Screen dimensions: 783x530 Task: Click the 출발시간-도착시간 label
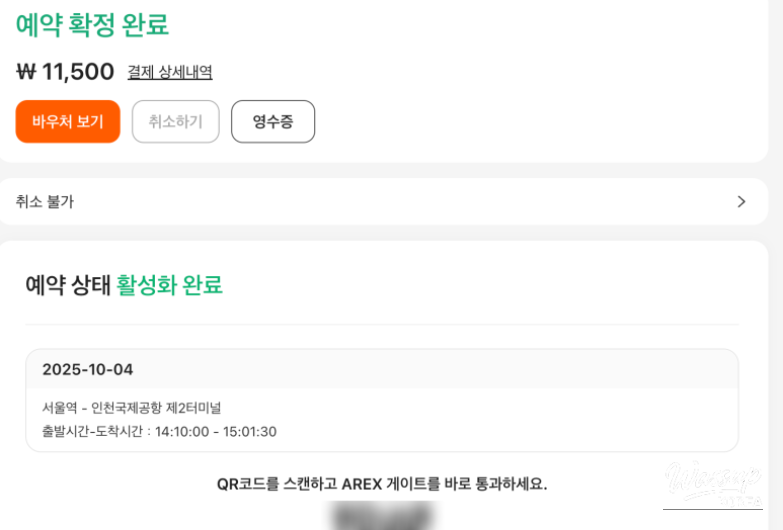[x=93, y=432]
